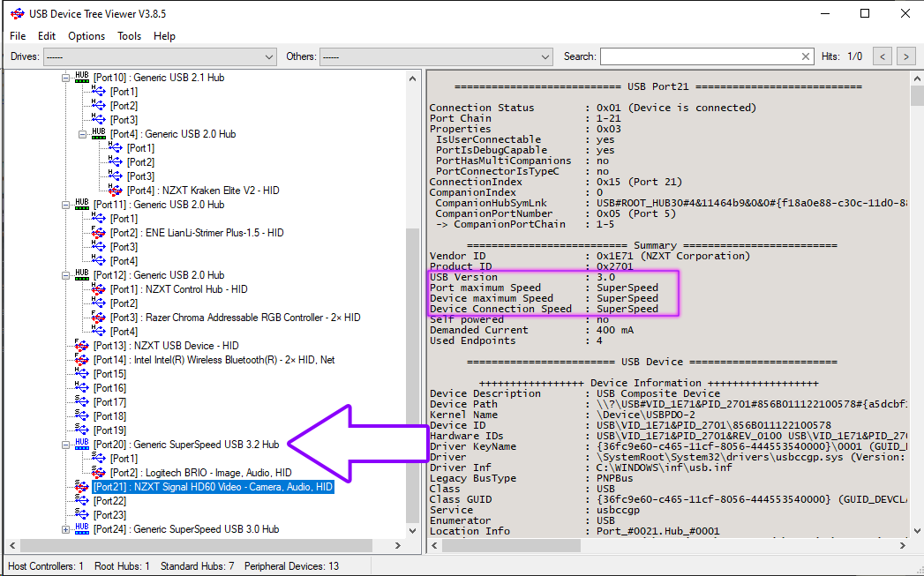
Task: Go to previous search hit
Action: point(882,56)
